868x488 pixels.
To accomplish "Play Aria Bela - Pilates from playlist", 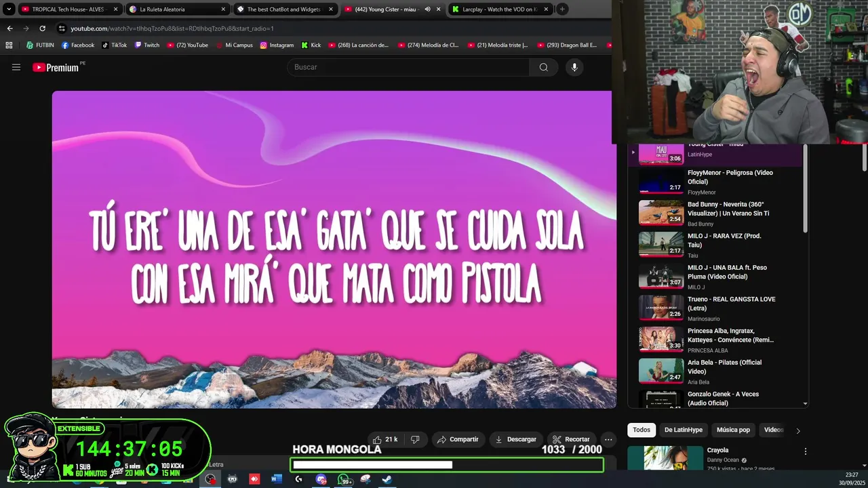I will [715, 371].
